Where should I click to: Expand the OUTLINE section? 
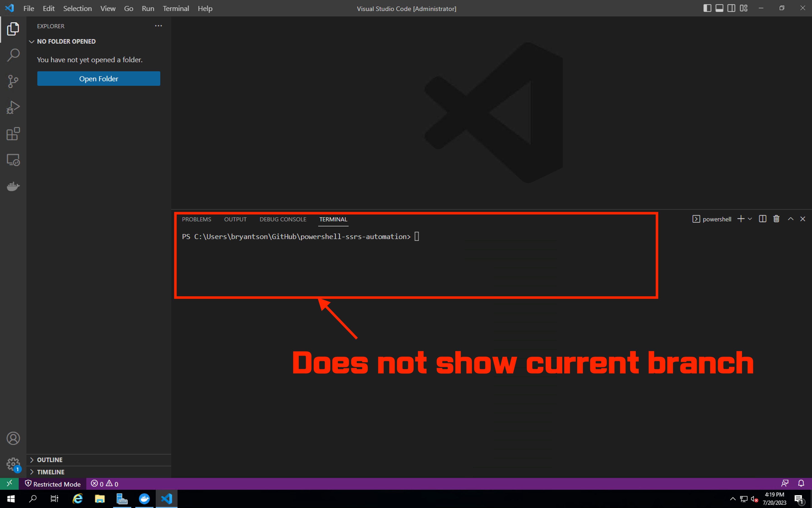pos(50,460)
